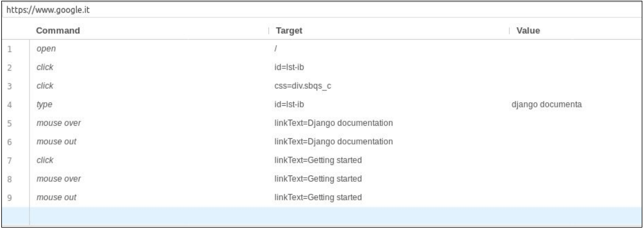Viewport: 644px width, 229px height.
Task: Click row number 1 in the gutter
Action: tap(9, 49)
